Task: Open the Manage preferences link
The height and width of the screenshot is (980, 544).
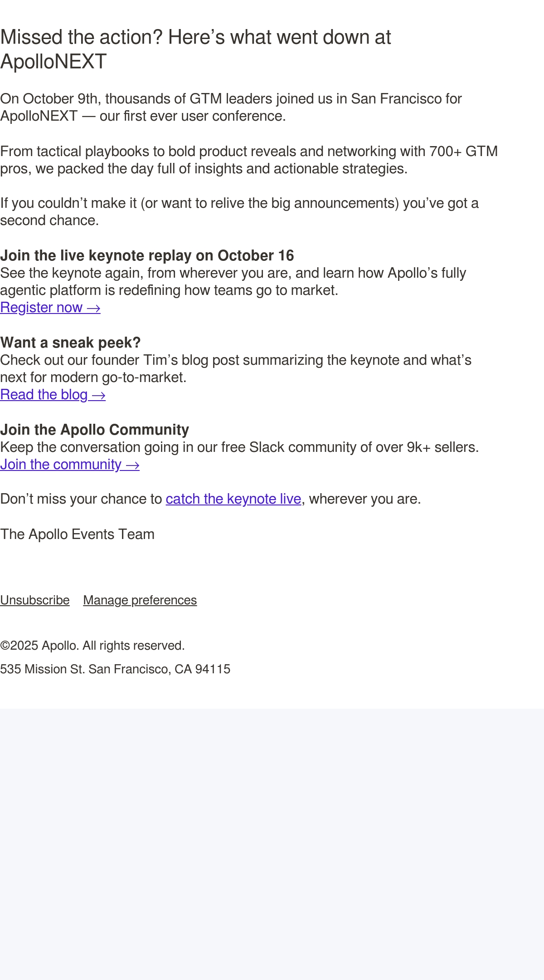Action: coord(140,600)
